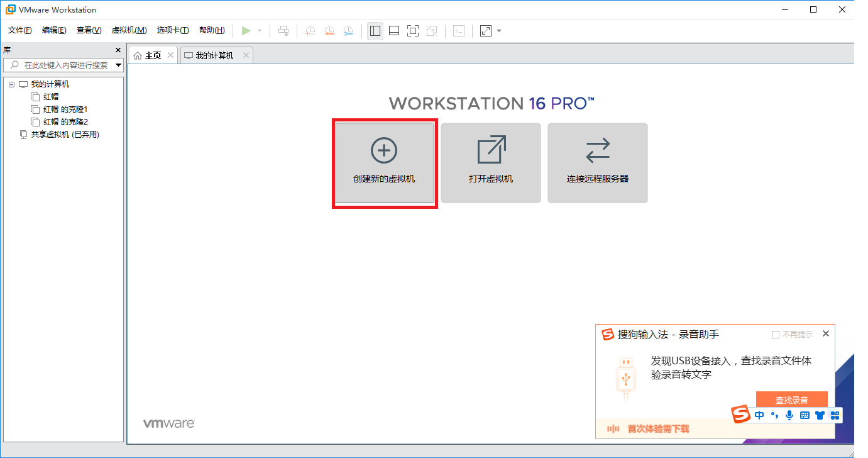Click the green power on play icon
Viewport: 868px width, 458px height.
pyautogui.click(x=246, y=31)
